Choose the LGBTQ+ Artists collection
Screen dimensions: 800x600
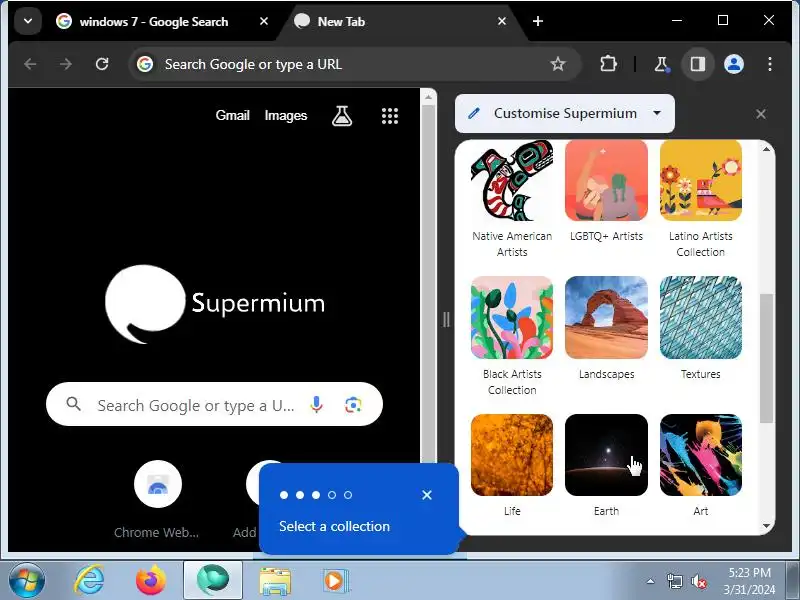pos(606,191)
